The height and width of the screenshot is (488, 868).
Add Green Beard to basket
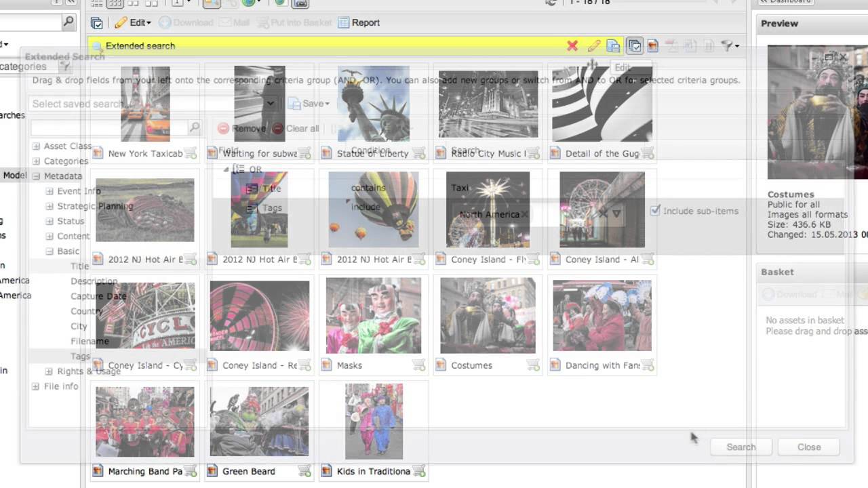point(304,471)
